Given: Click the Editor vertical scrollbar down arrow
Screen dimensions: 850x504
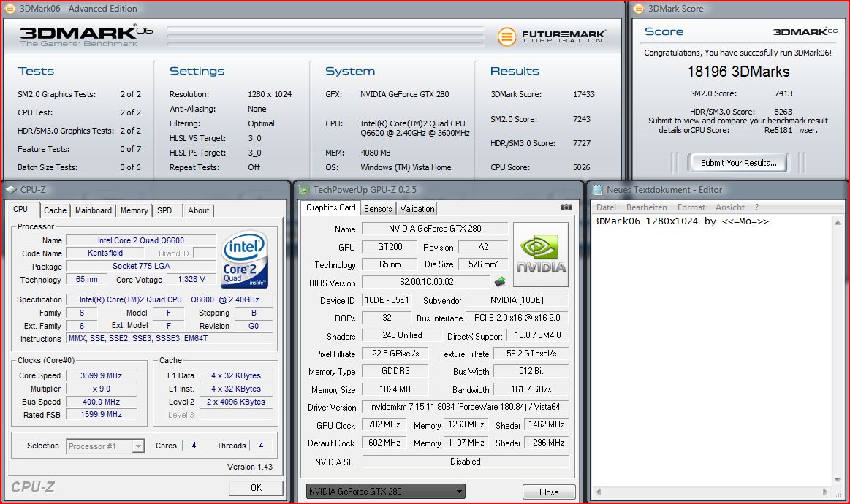Looking at the screenshot, I should point(838,480).
